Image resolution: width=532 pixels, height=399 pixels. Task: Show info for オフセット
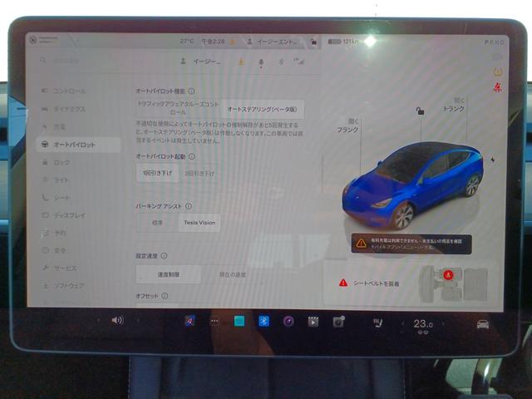click(165, 296)
